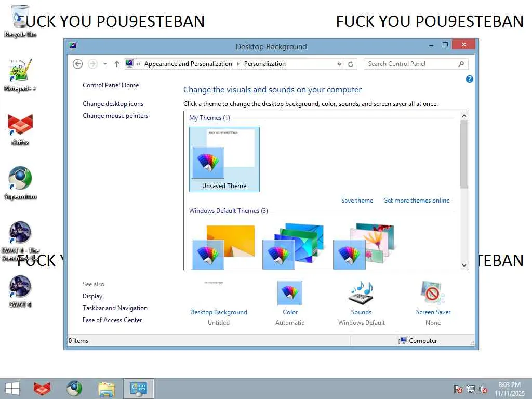
Task: Click the Save theme link
Action: point(357,201)
